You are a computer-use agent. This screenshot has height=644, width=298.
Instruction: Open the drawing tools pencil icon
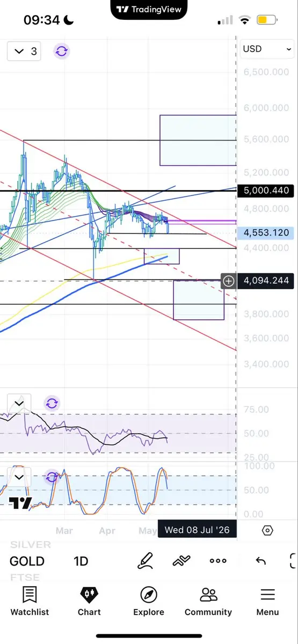click(x=146, y=561)
